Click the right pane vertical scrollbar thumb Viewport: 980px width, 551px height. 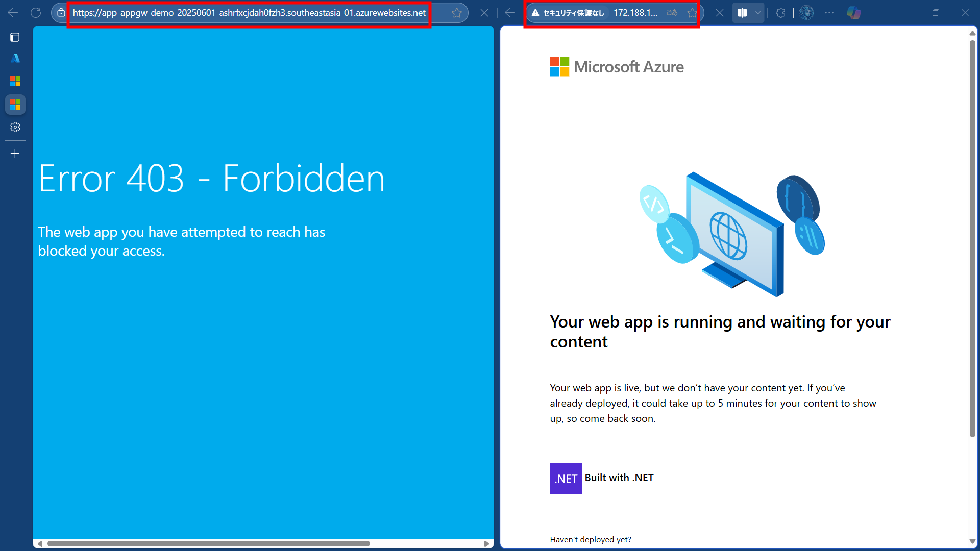pyautogui.click(x=972, y=239)
